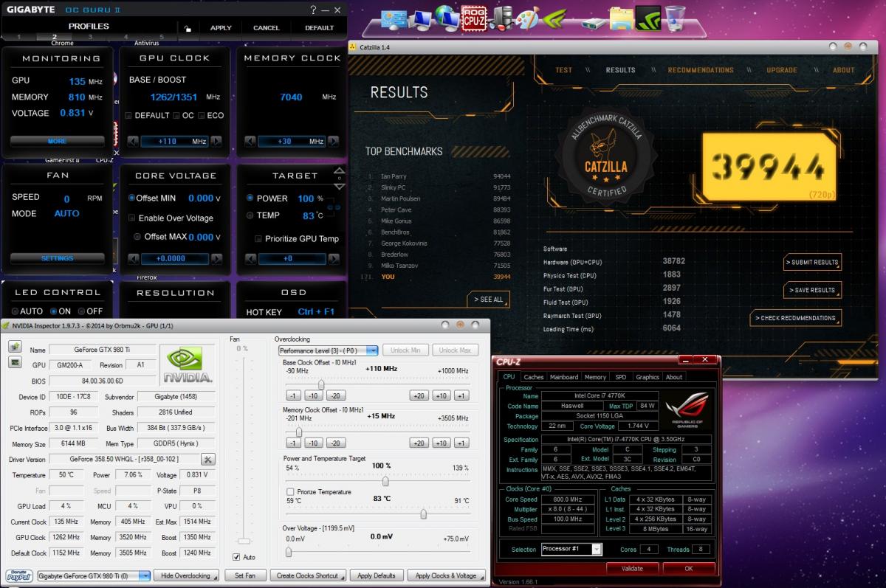Select the Offset MIN radio button
This screenshot has height=588, width=886.
(x=132, y=198)
